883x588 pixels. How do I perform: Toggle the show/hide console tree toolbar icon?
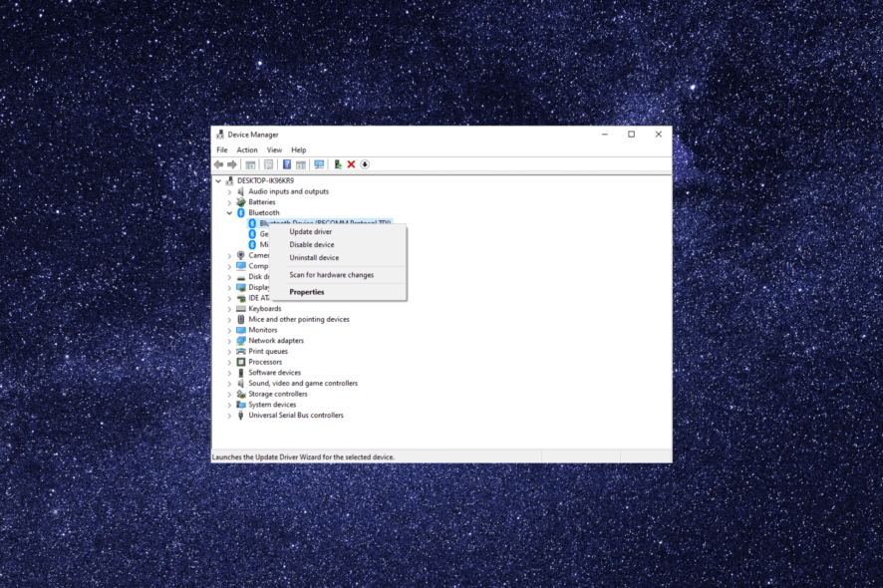click(250, 164)
